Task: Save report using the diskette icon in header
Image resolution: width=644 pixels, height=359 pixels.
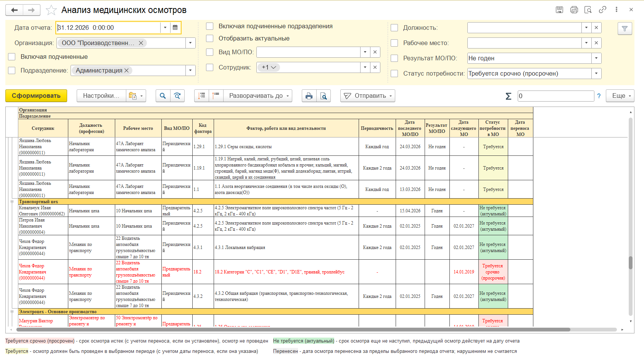Action: (559, 10)
